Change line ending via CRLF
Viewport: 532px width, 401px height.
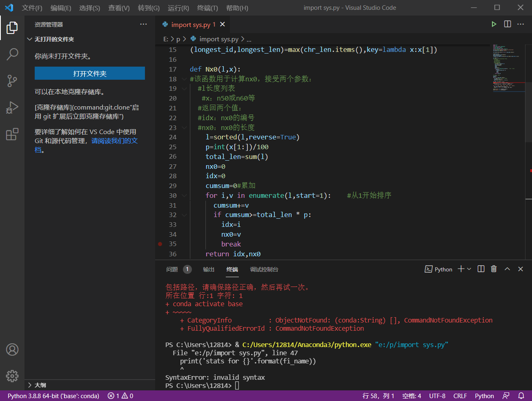coord(460,396)
